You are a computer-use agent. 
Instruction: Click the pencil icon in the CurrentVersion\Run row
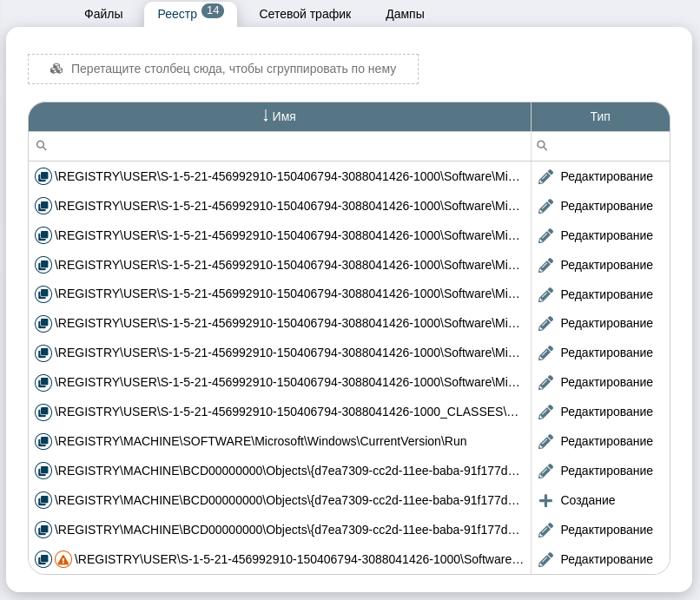click(545, 441)
